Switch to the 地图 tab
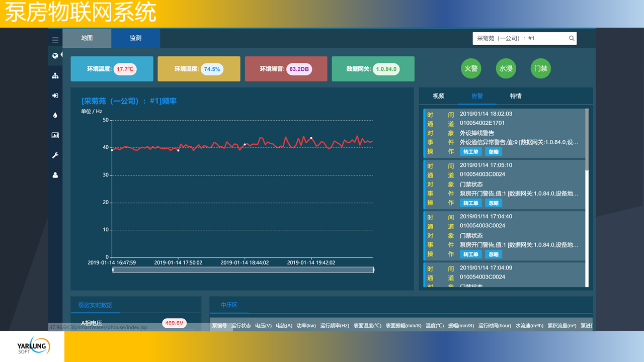644x362 pixels. pyautogui.click(x=87, y=38)
